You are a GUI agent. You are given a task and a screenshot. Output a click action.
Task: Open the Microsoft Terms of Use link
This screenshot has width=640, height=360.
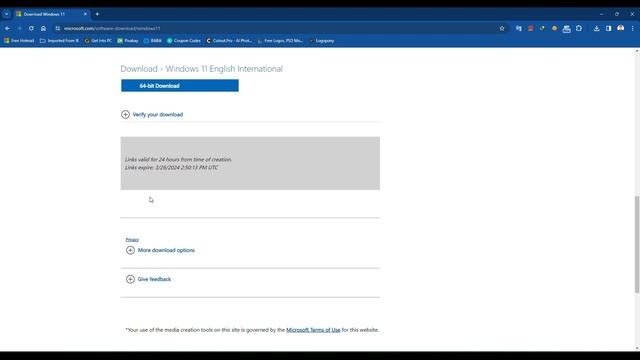[x=313, y=330]
